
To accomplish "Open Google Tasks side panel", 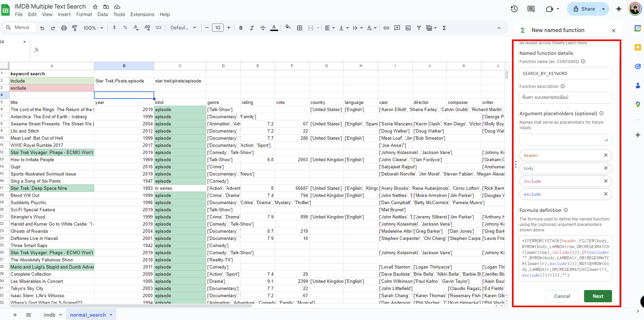I will tap(638, 66).
